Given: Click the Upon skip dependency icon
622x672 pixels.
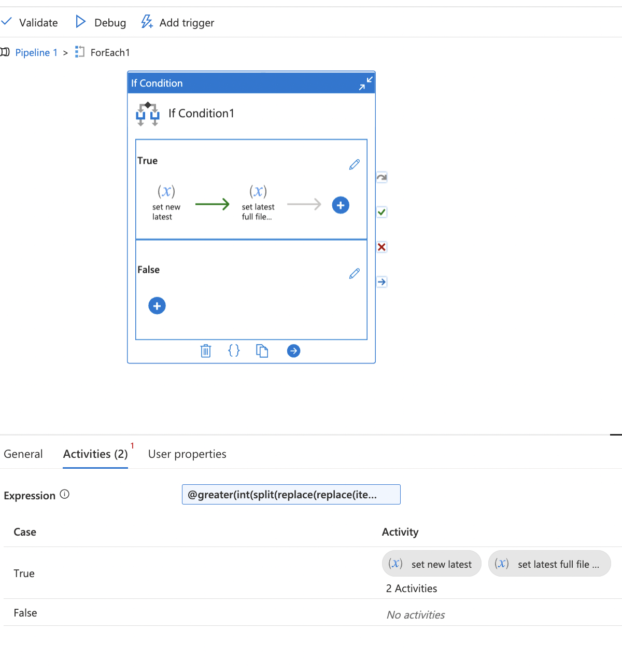Looking at the screenshot, I should 381,177.
